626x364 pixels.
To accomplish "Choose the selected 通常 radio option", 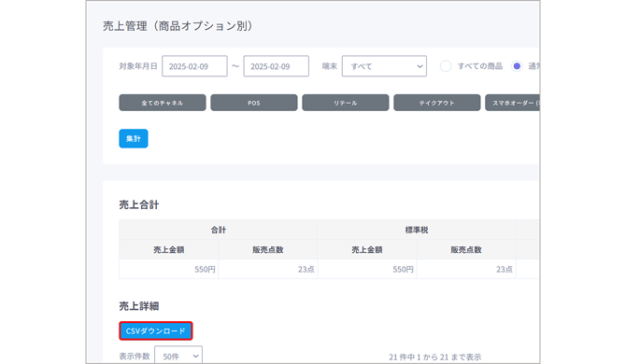I will coord(517,66).
